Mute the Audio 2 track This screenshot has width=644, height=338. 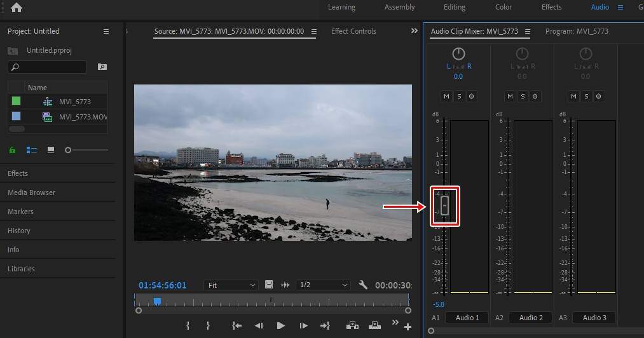[510, 97]
